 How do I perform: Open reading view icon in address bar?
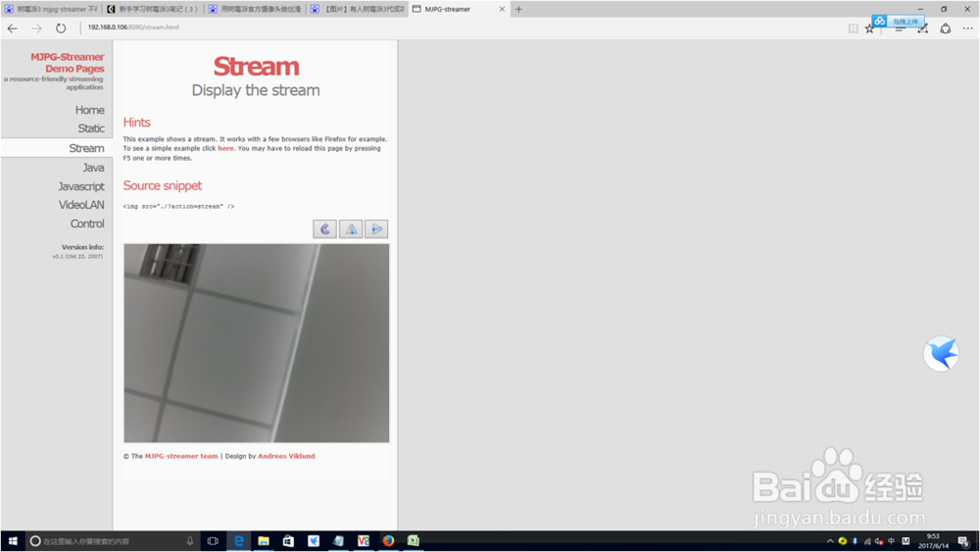click(x=854, y=28)
